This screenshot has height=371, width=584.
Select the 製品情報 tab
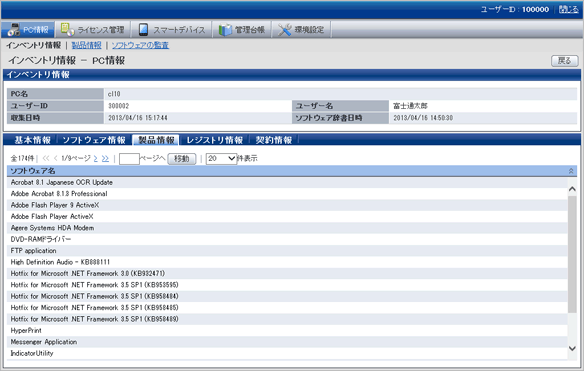156,140
